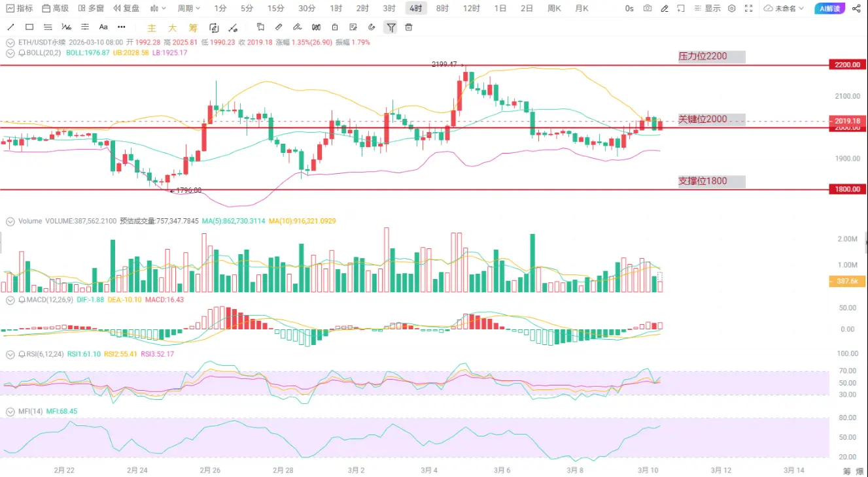Click the share icon
Image resolution: width=868 pixels, height=477 pixels.
(x=856, y=8)
